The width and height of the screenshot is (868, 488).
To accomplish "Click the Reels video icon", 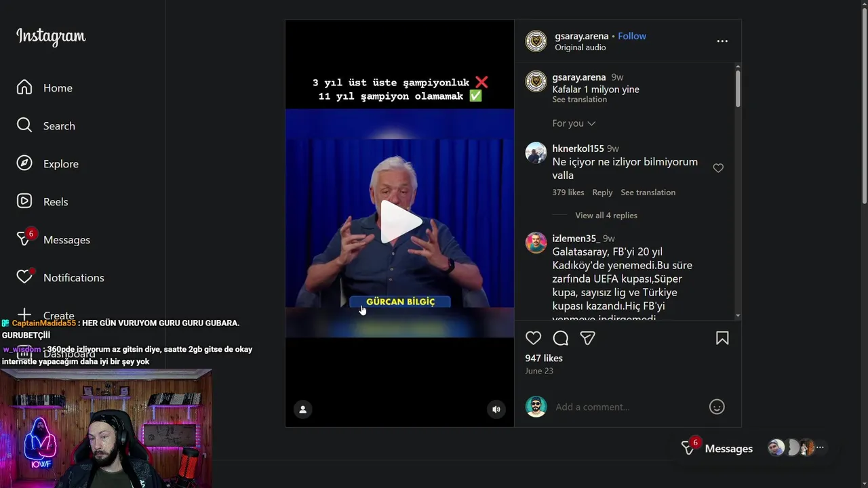I will click(24, 201).
